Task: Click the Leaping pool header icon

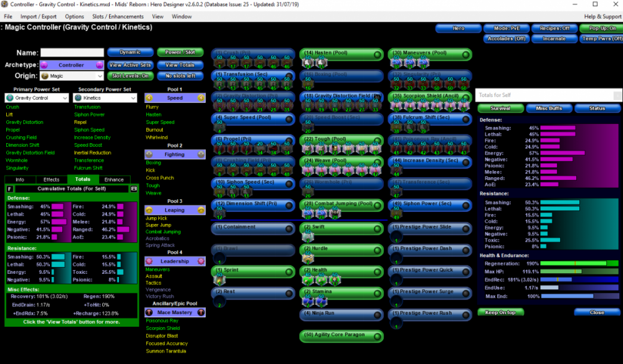Action: click(x=149, y=210)
